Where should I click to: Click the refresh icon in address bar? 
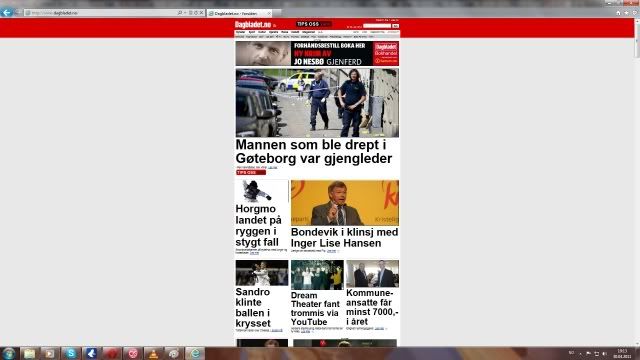coord(196,13)
